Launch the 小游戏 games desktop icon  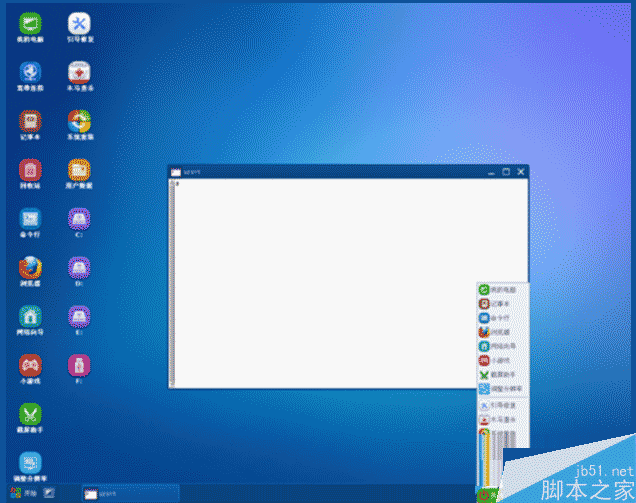click(31, 365)
